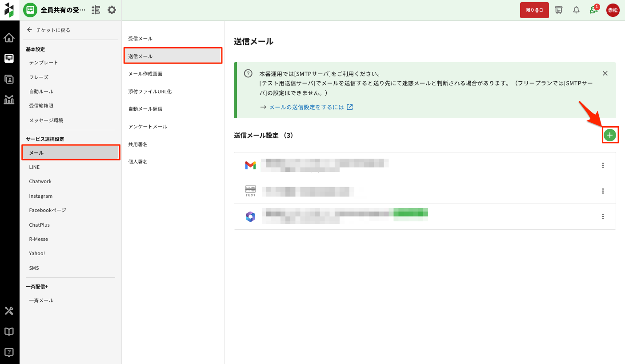Click the green plus add button
The height and width of the screenshot is (364, 625).
[x=610, y=135]
